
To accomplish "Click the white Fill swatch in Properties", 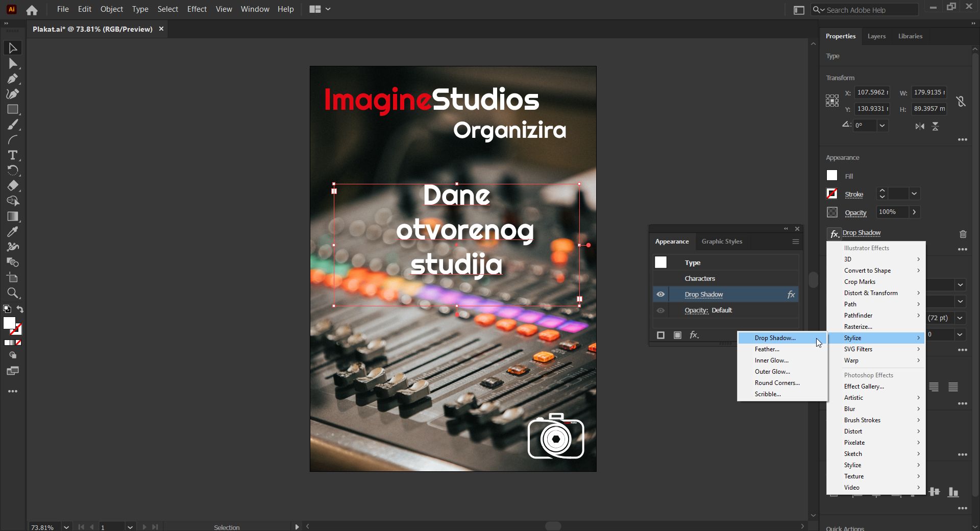I will (x=832, y=176).
